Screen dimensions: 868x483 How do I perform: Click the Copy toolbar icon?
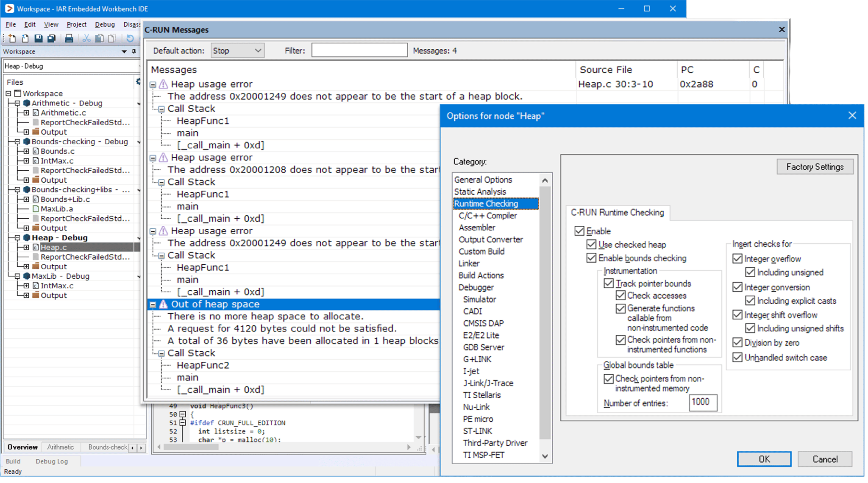click(x=99, y=39)
